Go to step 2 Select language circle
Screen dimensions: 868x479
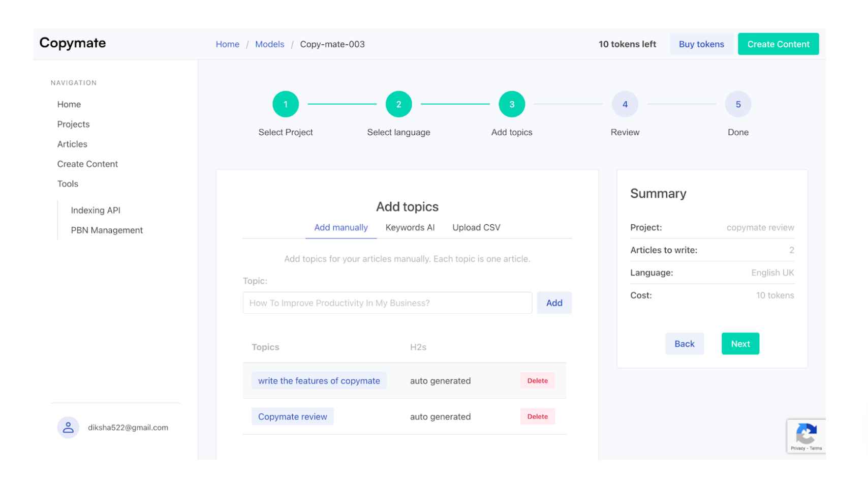click(x=398, y=104)
